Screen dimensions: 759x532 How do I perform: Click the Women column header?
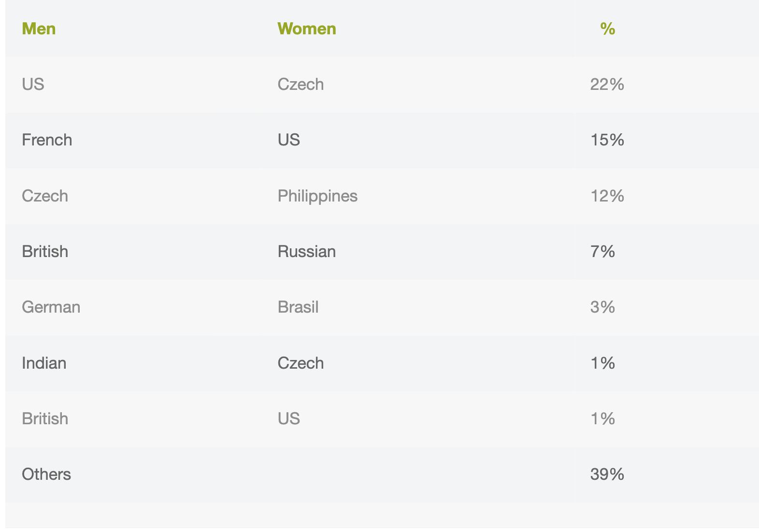307,29
